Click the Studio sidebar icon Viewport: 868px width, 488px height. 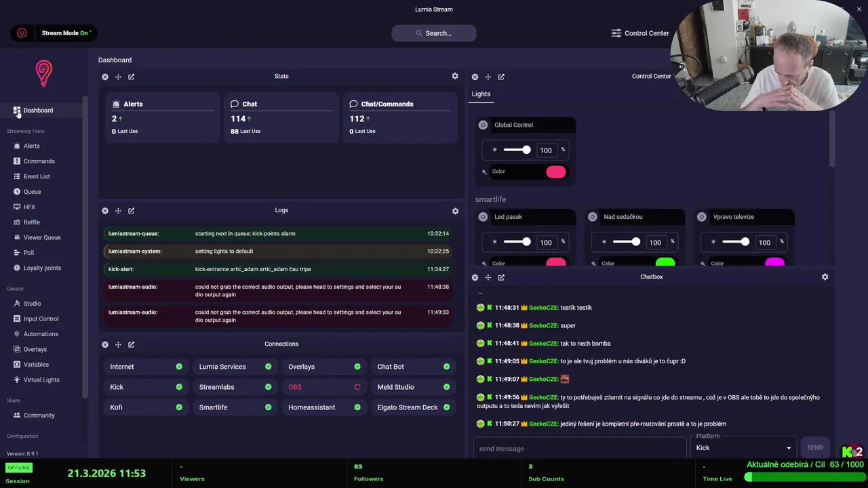pyautogui.click(x=17, y=304)
